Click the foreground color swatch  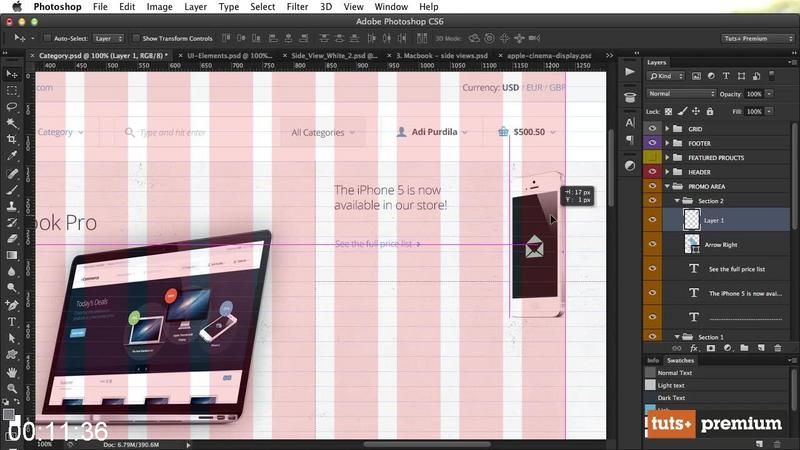click(x=9, y=414)
